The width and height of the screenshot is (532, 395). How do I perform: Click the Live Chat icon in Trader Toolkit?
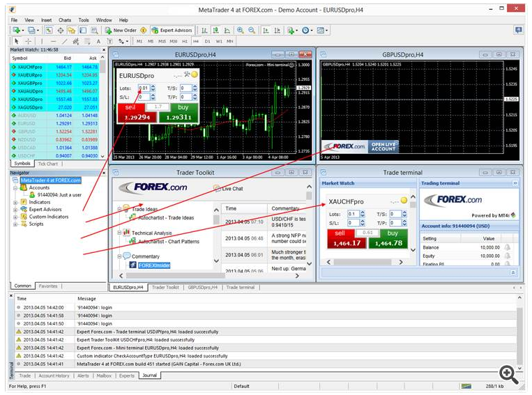pos(216,188)
